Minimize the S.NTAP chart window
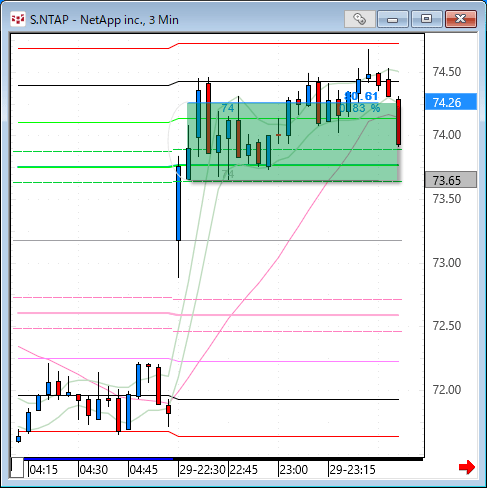This screenshot has height=488, width=487. pyautogui.click(x=393, y=19)
